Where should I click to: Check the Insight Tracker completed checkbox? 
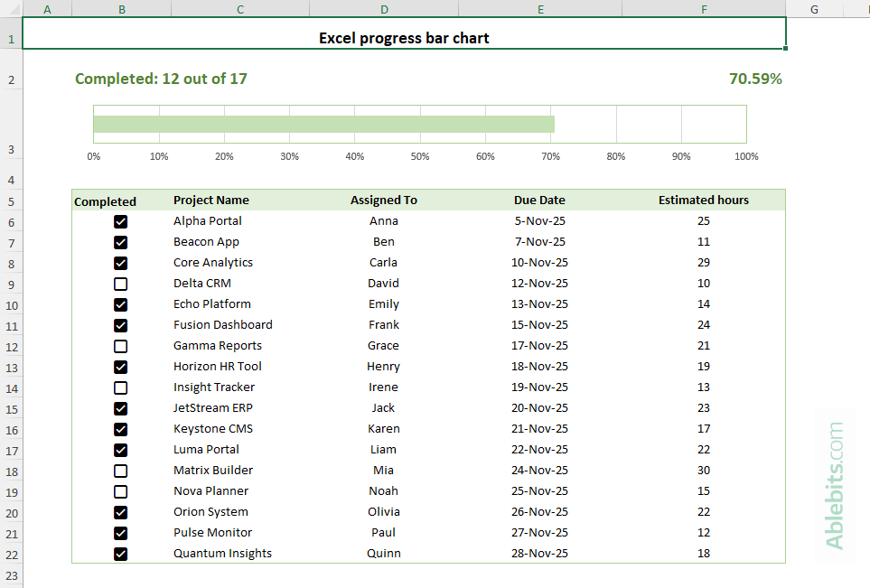pyautogui.click(x=120, y=387)
